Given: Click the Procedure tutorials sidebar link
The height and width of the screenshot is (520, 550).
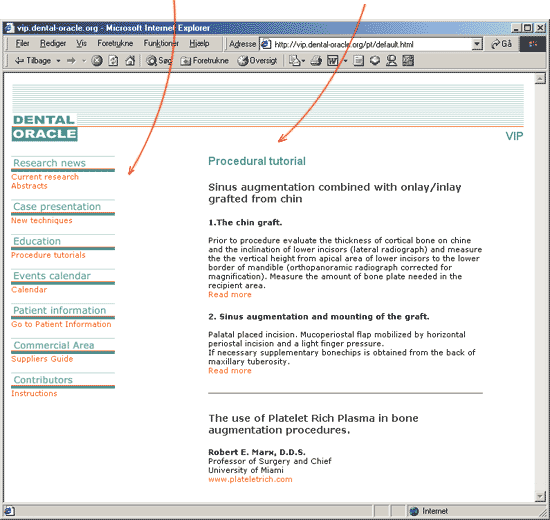Looking at the screenshot, I should [48, 255].
